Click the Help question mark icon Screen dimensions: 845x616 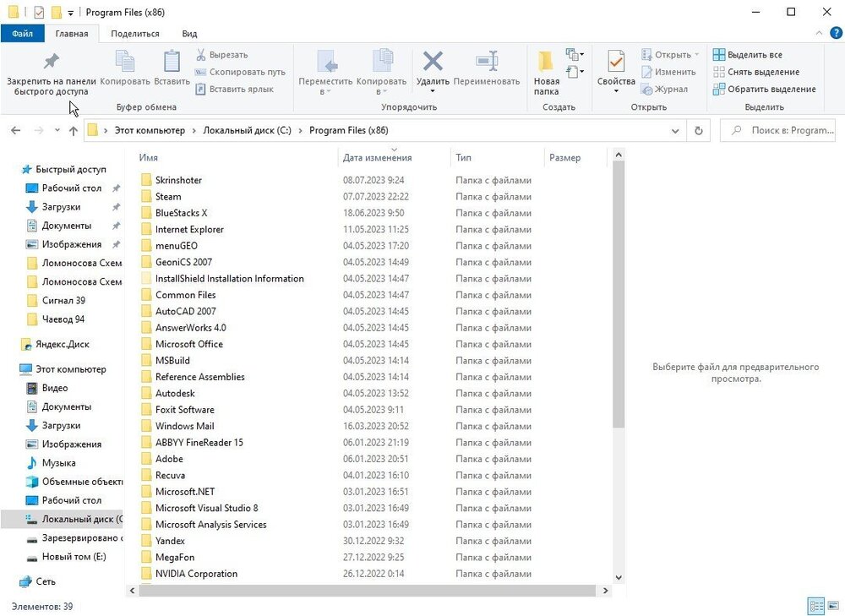coord(836,33)
